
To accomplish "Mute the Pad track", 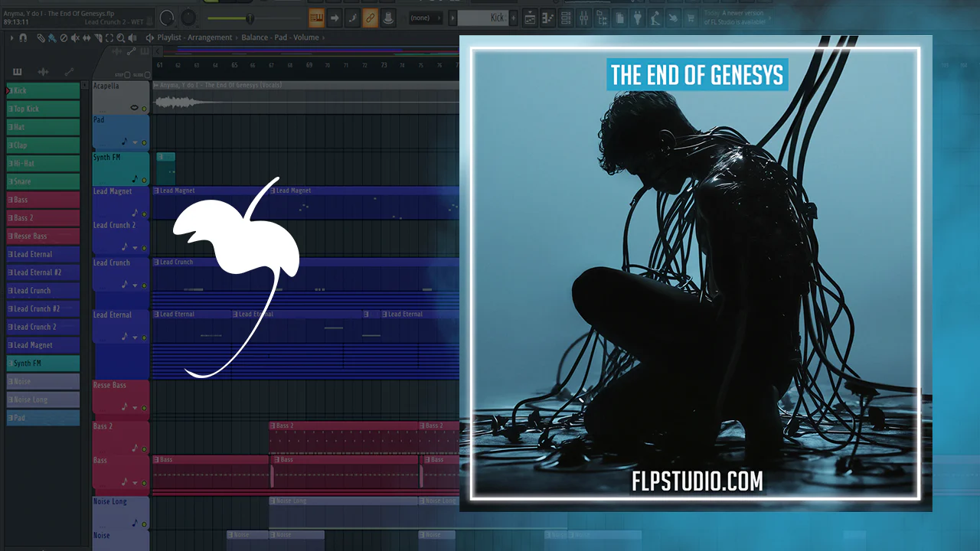I will tap(144, 143).
